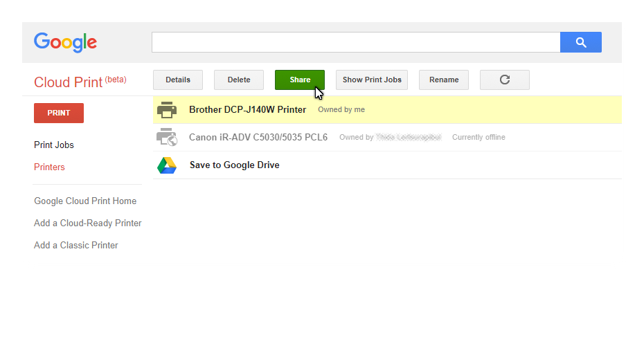The width and height of the screenshot is (644, 339).
Task: Select Save to Google Drive label
Action: (235, 165)
